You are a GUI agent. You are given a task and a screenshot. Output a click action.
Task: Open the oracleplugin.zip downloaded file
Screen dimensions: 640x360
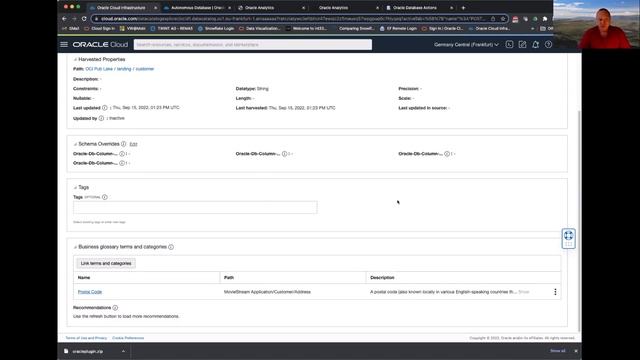[88, 351]
